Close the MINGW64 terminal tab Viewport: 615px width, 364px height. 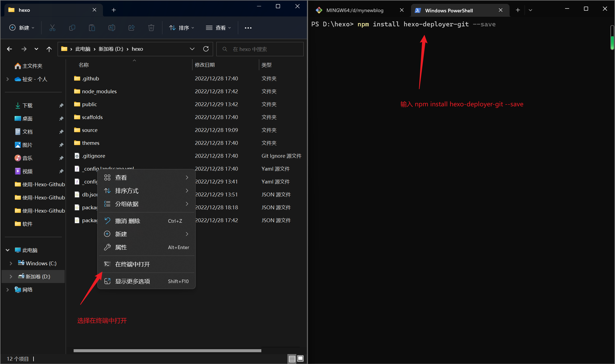(x=402, y=10)
